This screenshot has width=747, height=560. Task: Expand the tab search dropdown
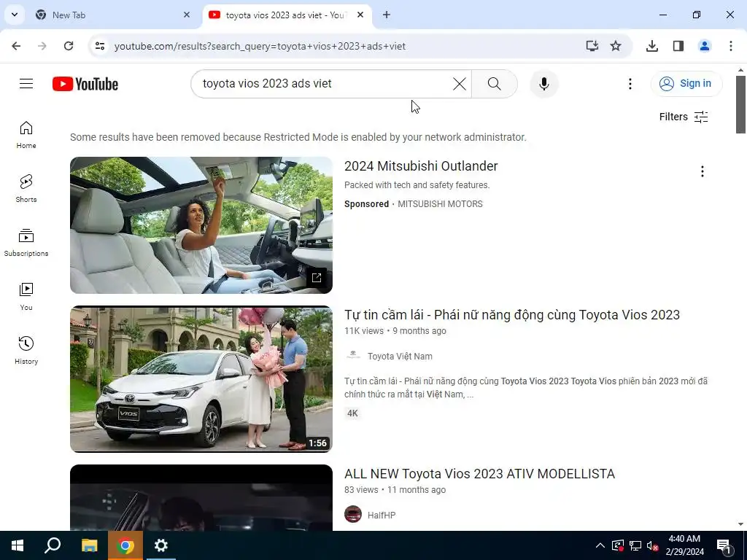(x=15, y=15)
